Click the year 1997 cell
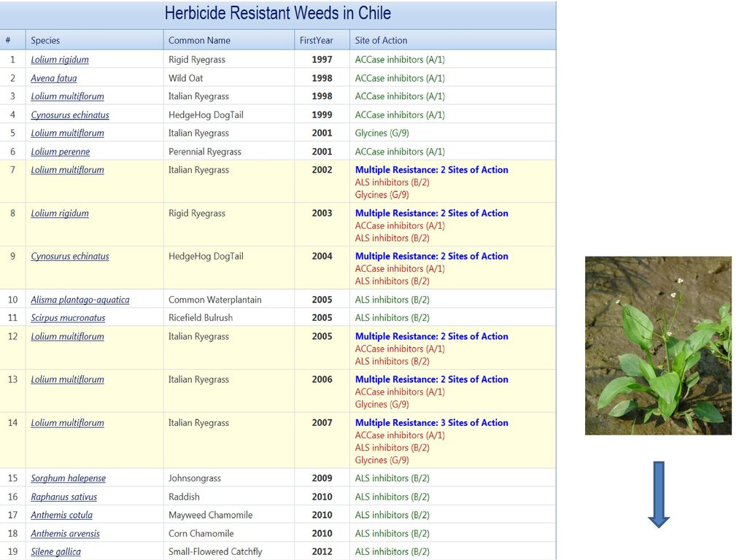The height and width of the screenshot is (560, 747). 322,60
